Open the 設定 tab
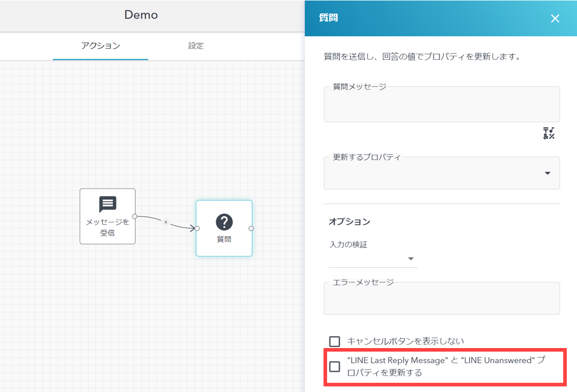The width and height of the screenshot is (577, 392). (196, 46)
